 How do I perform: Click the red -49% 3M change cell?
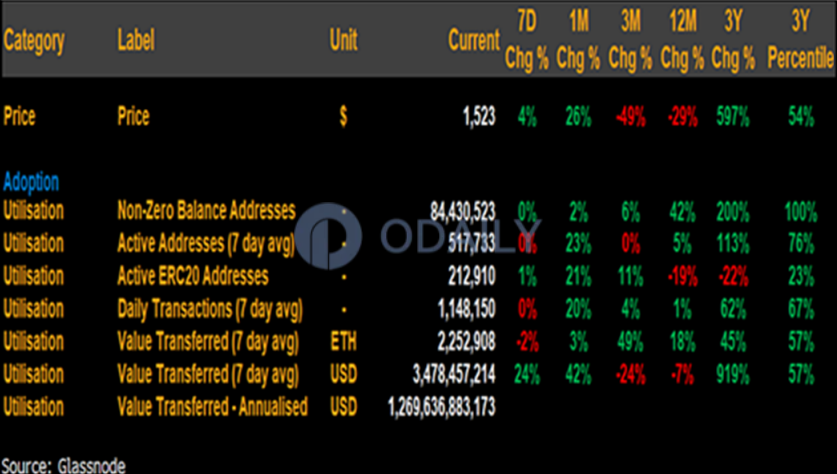[629, 117]
